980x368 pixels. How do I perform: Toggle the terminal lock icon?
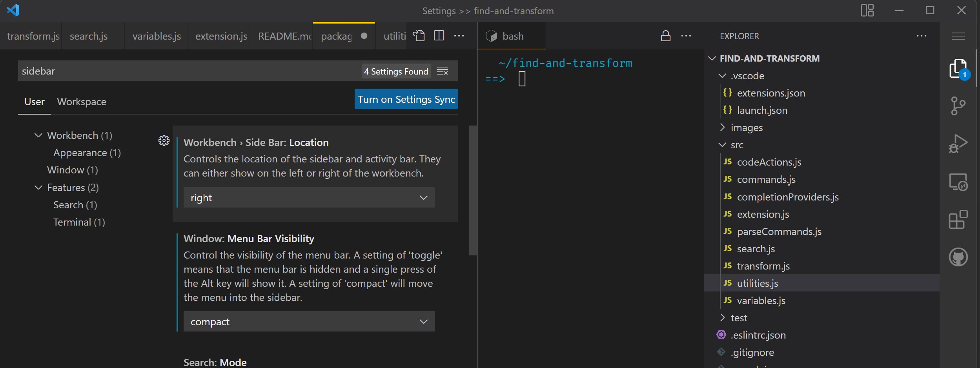click(x=665, y=36)
